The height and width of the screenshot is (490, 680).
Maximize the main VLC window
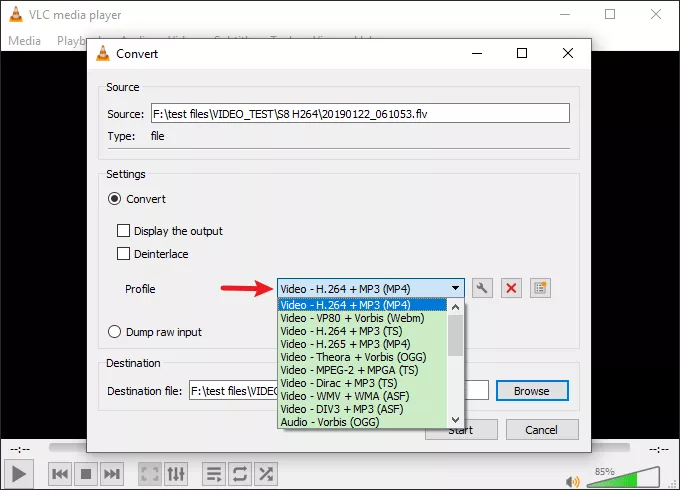[x=610, y=14]
